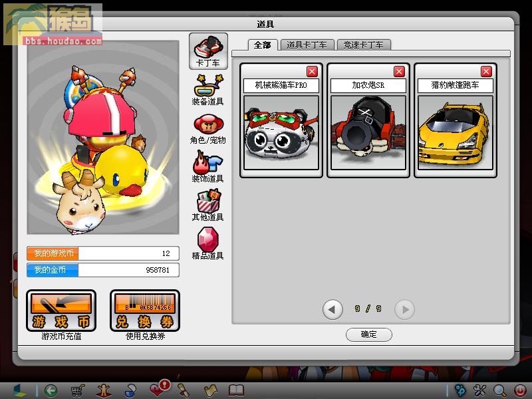Select the yellow 猎豹敞篷跑车 sports car picture
Screen dimensions: 532x399
[x=456, y=132]
